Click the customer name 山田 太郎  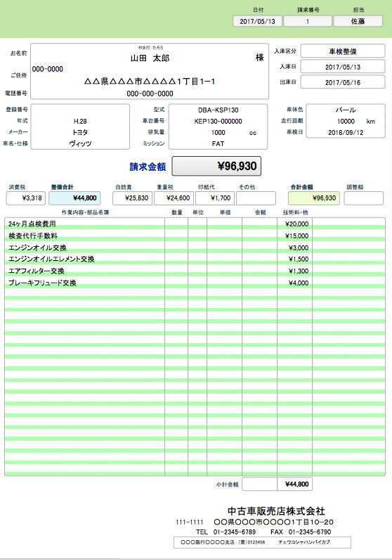150,58
